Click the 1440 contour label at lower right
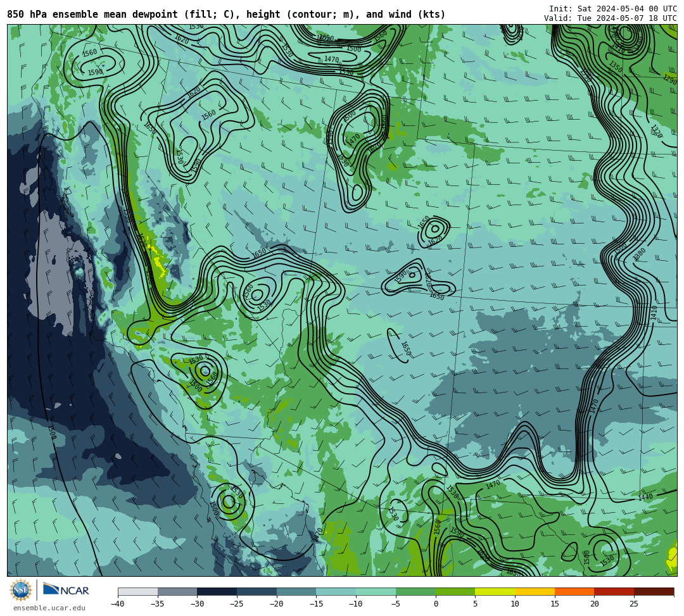The height and width of the screenshot is (616, 684). pos(645,496)
